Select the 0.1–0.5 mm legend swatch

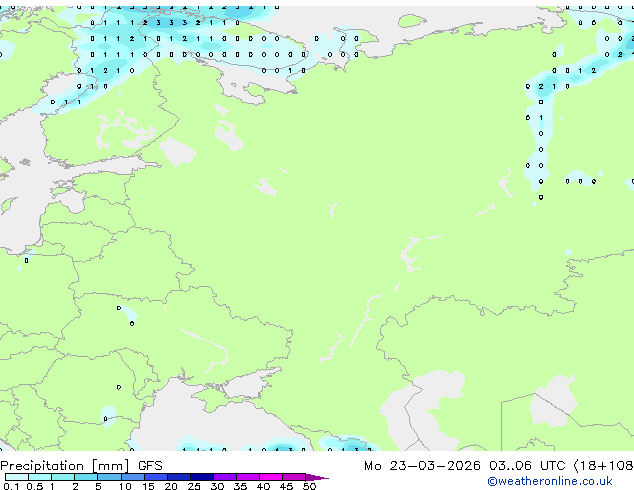[17, 477]
